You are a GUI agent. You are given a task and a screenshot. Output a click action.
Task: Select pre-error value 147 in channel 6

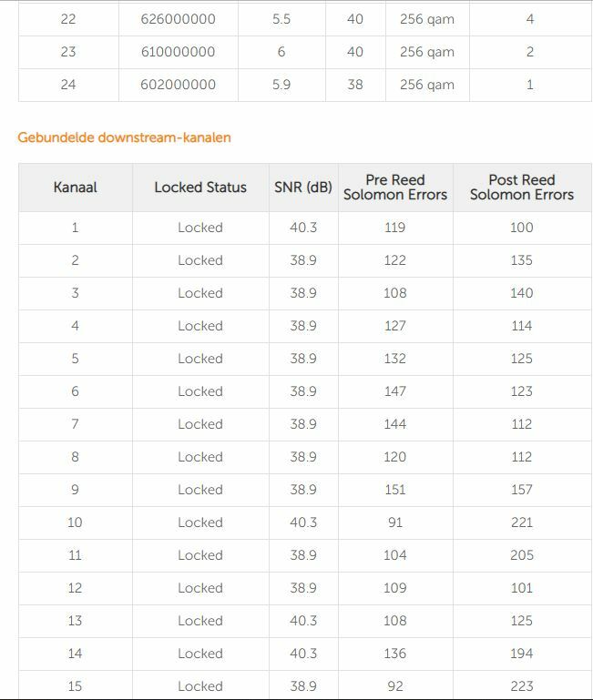[395, 391]
